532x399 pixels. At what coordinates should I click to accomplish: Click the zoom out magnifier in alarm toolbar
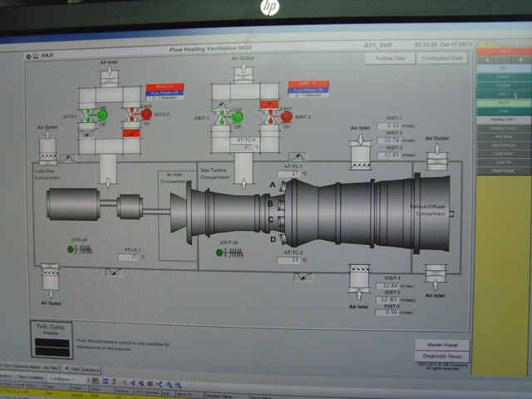click(x=178, y=385)
